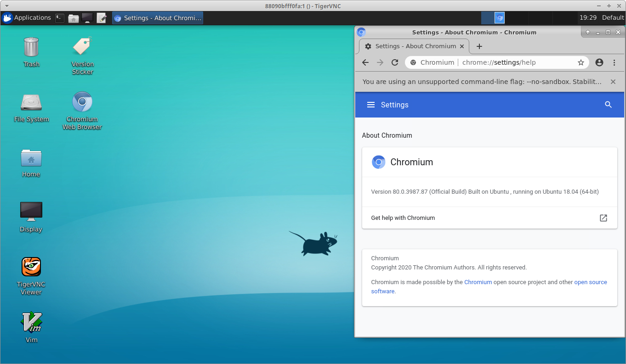Viewport: 626px width, 364px height.
Task: Click the unsupported command-line flag warning text
Action: (482, 82)
